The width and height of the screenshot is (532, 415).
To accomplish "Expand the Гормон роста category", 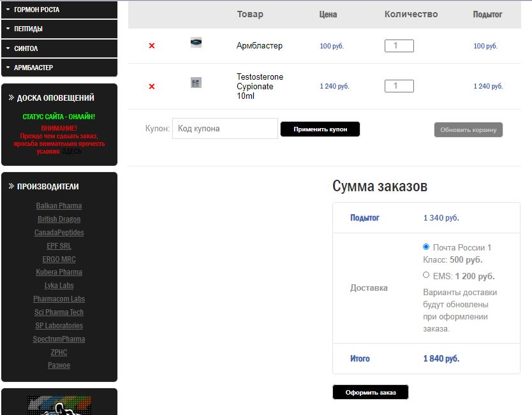I will point(59,10).
